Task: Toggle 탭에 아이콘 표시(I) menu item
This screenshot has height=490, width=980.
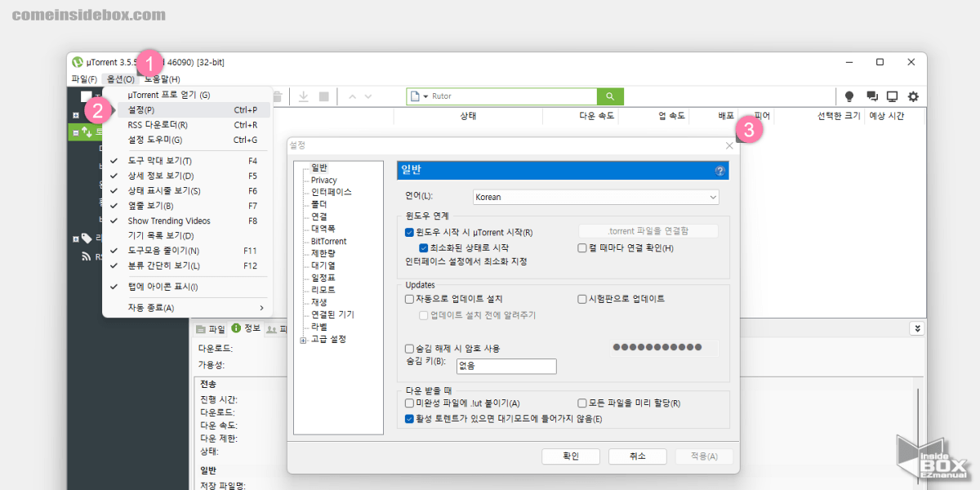Action: coord(187,287)
